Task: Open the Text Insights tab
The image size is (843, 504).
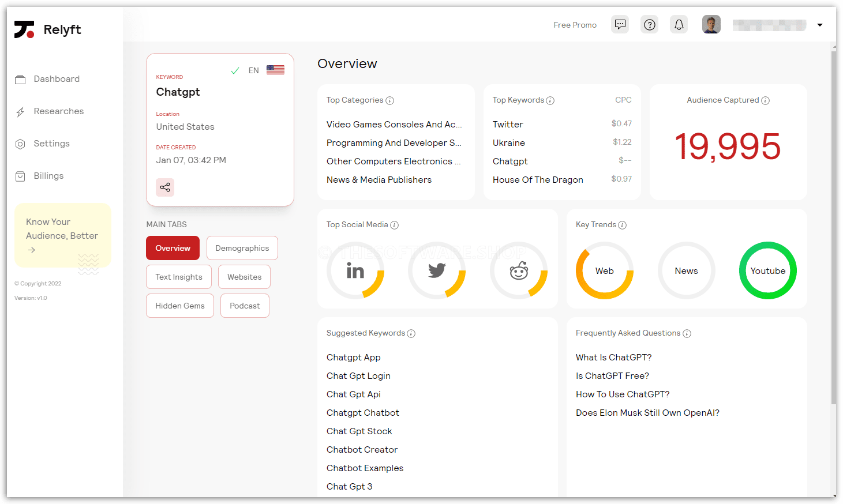Action: point(179,277)
